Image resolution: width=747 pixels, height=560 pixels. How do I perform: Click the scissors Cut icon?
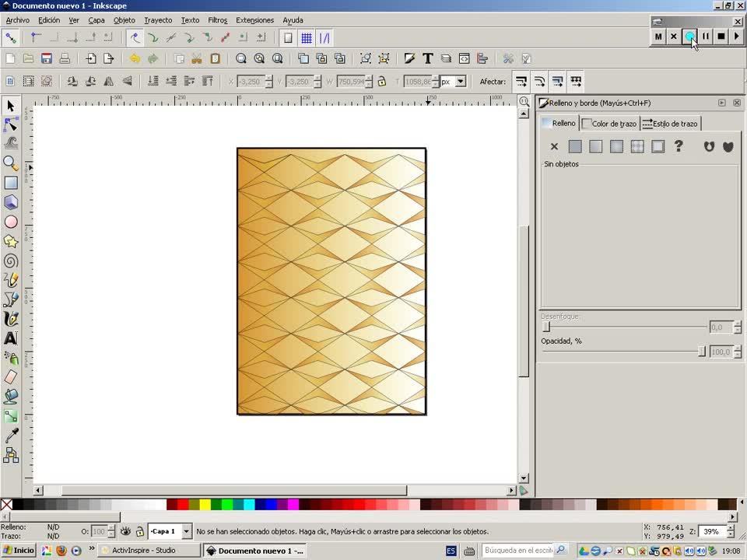pyautogui.click(x=197, y=58)
